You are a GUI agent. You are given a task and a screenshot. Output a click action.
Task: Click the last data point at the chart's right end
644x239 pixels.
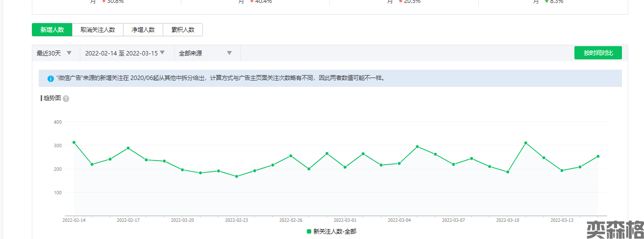pos(598,156)
